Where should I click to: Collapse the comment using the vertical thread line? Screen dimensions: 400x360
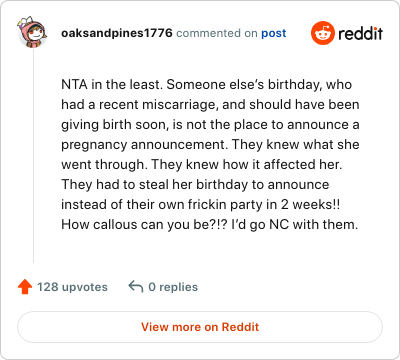point(33,156)
